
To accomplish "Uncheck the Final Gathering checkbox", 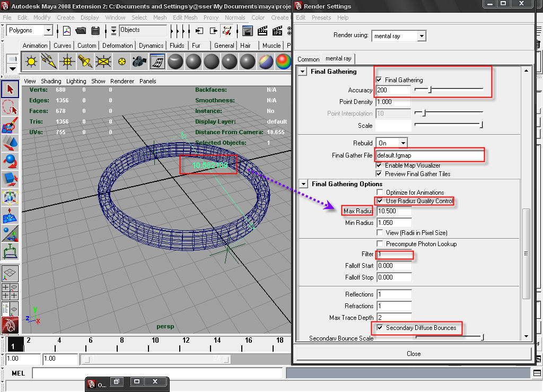I will (x=379, y=80).
